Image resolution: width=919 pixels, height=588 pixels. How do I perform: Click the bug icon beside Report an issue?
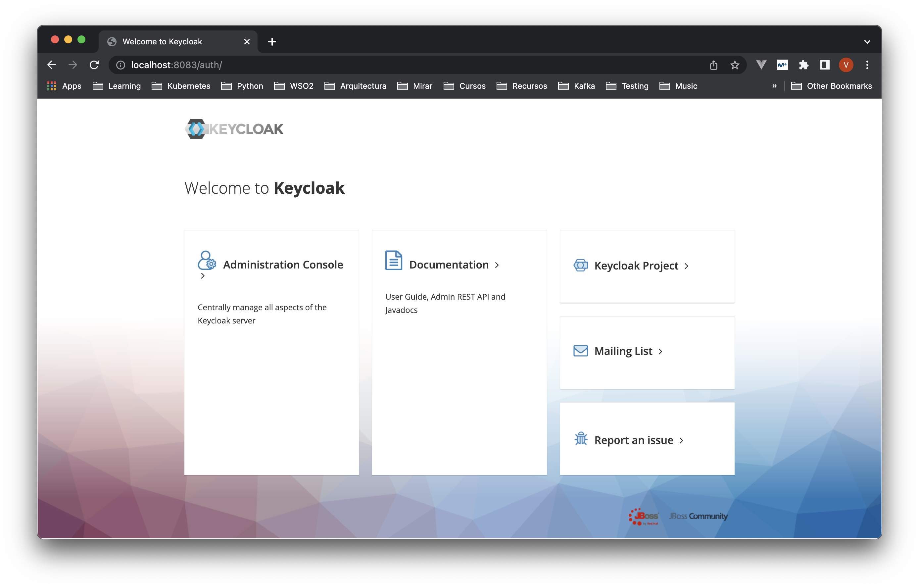pos(581,439)
